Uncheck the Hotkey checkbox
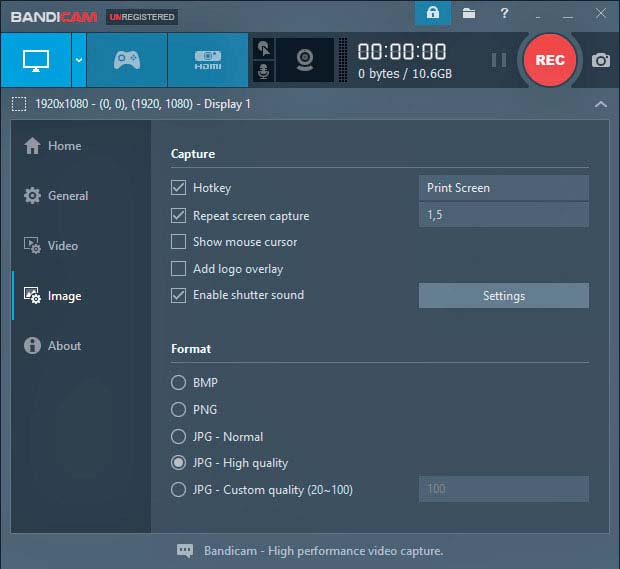The height and width of the screenshot is (569, 620). pos(178,188)
